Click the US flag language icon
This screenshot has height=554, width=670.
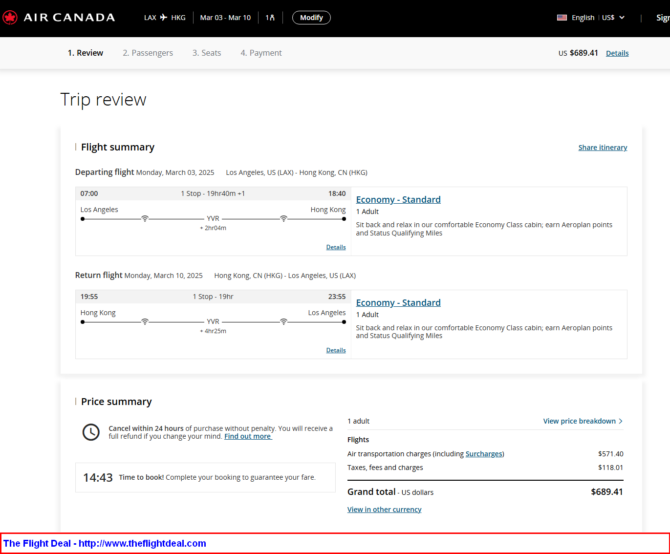tap(562, 18)
